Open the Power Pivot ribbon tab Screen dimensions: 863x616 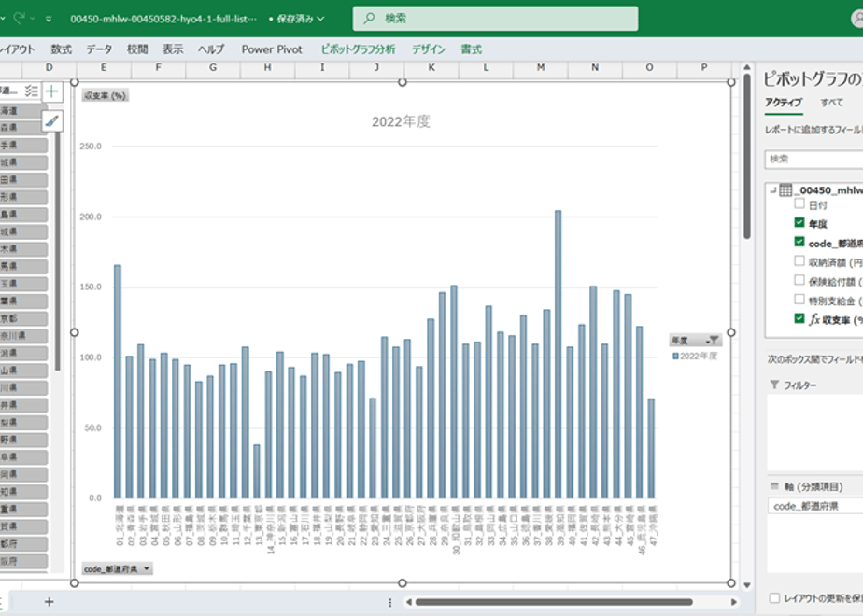pos(272,49)
